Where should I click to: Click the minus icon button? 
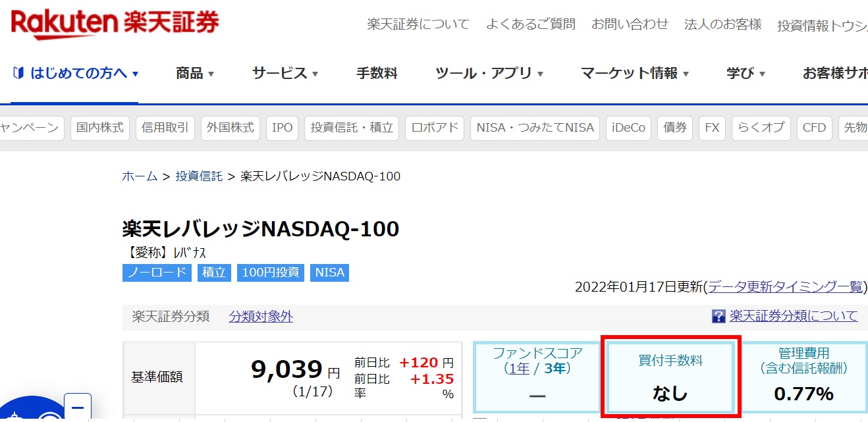pos(78,408)
